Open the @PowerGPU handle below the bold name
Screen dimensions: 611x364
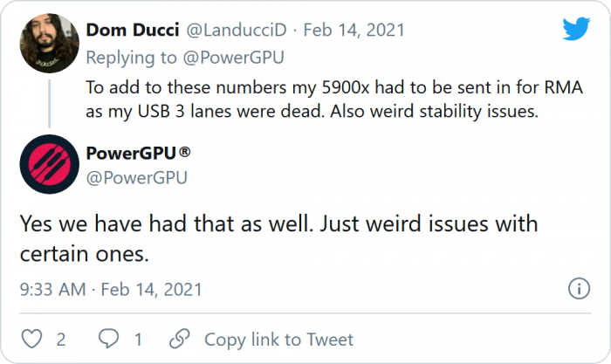[x=136, y=178]
